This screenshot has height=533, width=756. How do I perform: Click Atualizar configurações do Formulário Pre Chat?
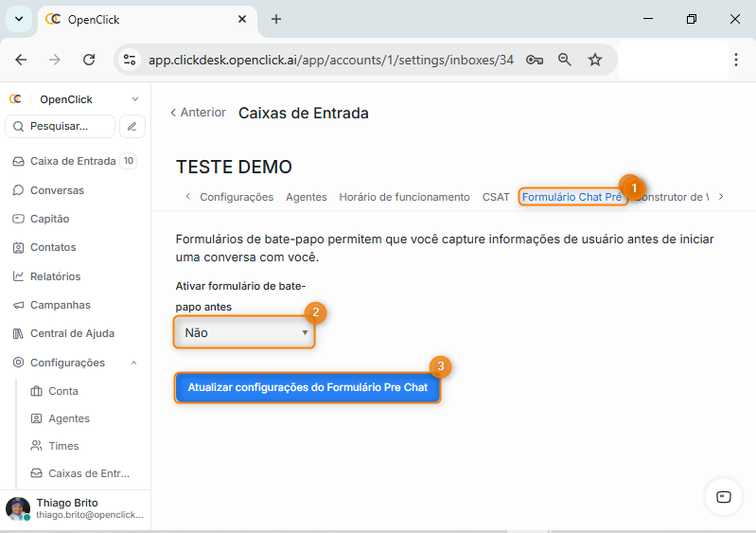point(308,387)
